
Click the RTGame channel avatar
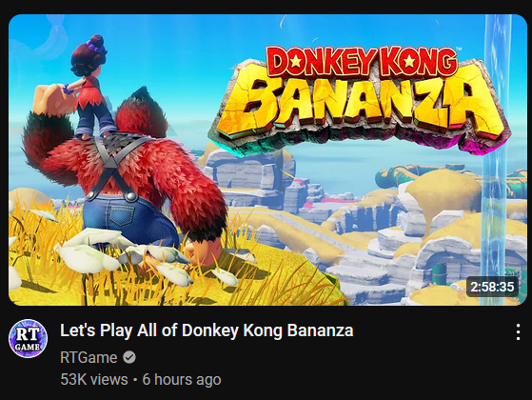(x=28, y=338)
